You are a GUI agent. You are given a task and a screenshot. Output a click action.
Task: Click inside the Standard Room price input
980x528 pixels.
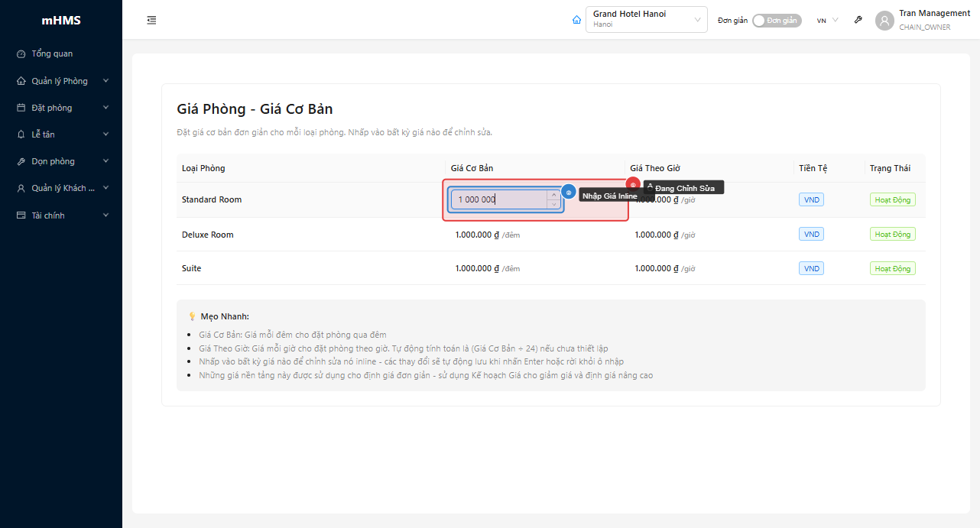pyautogui.click(x=498, y=200)
